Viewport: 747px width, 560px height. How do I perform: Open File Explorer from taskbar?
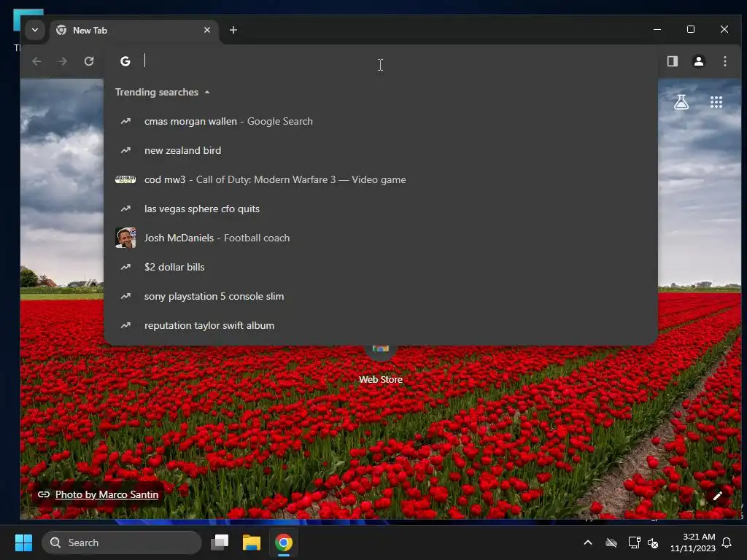tap(252, 542)
